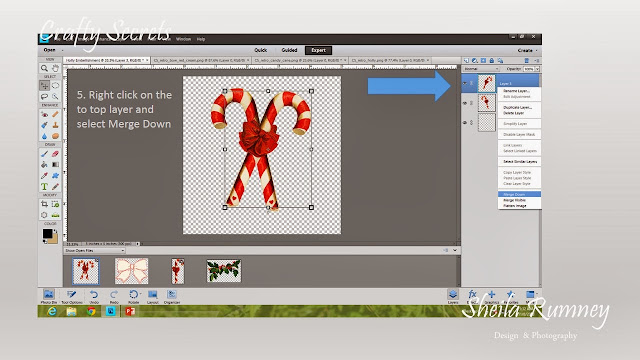Add a layer mask

(x=483, y=60)
